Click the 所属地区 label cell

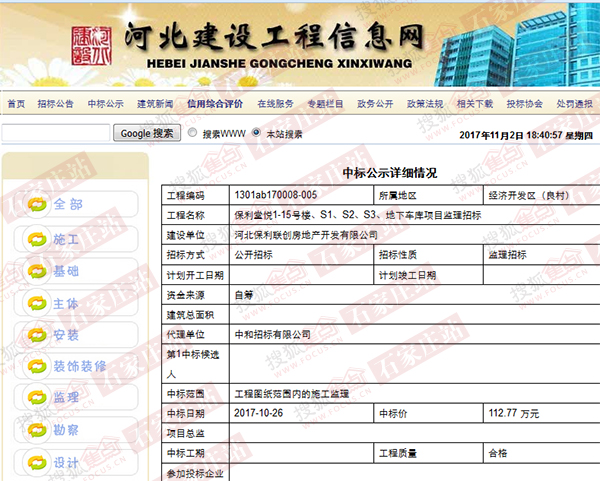[x=429, y=196]
